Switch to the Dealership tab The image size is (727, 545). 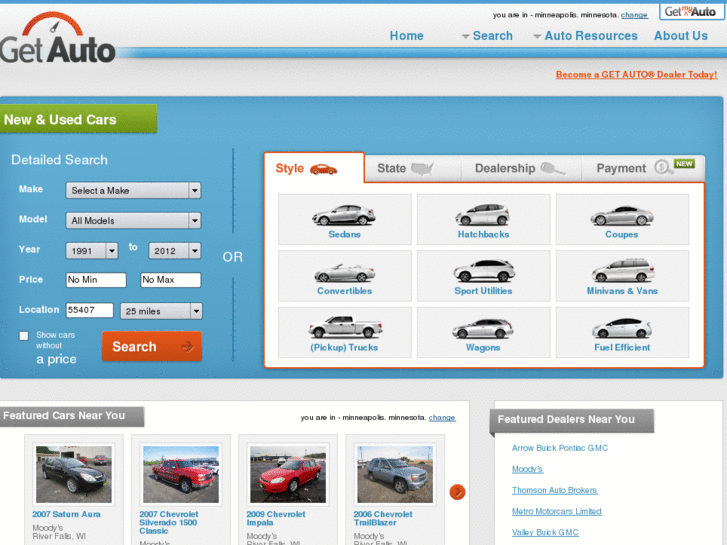pos(521,168)
